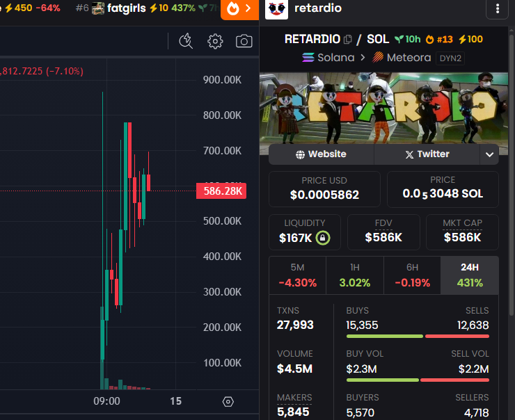Click the SELLS 12,638 value
Viewport: 515px width, 420px height.
point(473,325)
